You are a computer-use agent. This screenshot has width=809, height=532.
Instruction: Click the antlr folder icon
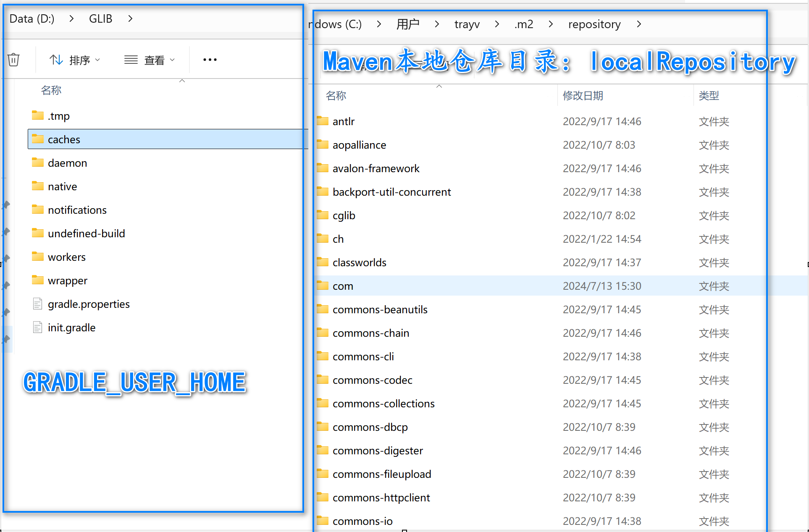323,121
